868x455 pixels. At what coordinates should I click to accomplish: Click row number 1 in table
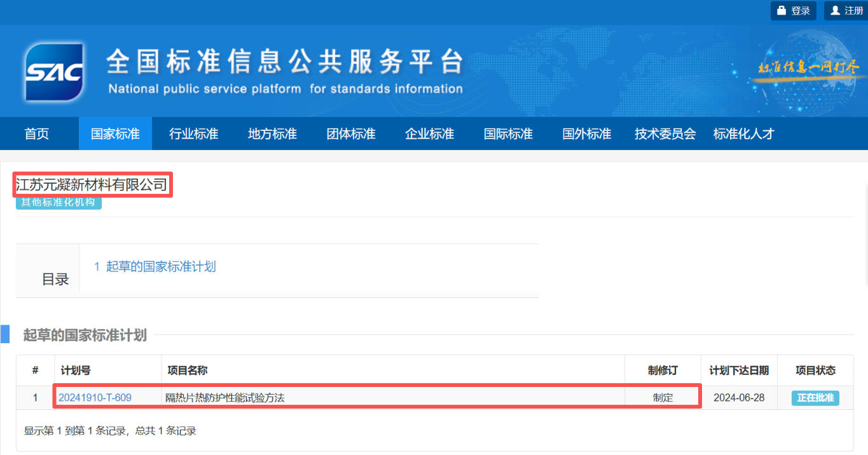35,398
